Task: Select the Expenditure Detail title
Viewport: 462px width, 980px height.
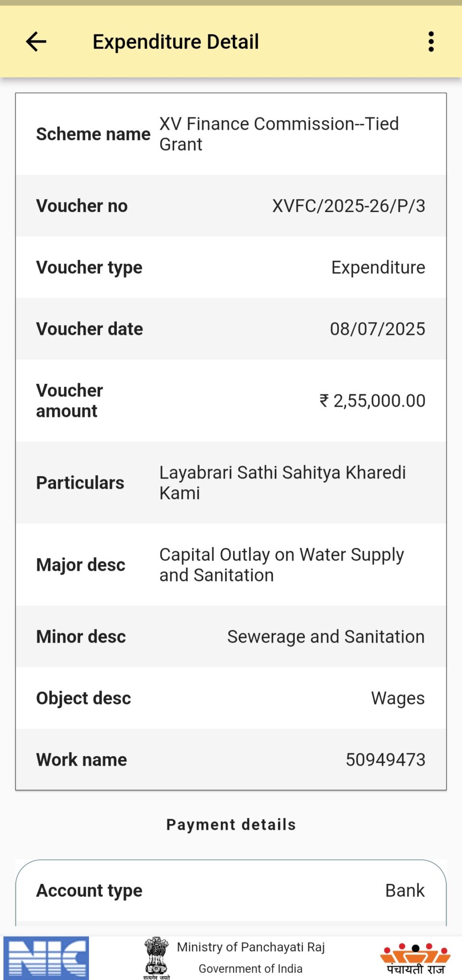Action: pyautogui.click(x=175, y=42)
